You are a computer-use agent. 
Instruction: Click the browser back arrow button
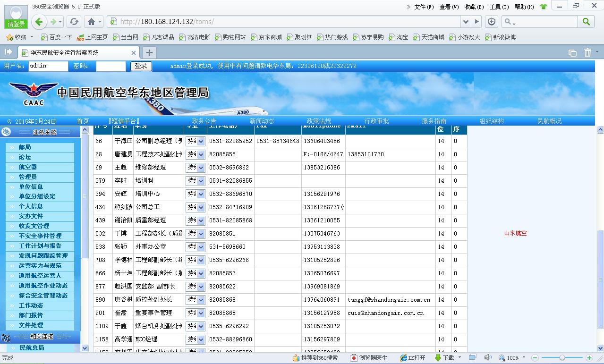click(x=40, y=22)
